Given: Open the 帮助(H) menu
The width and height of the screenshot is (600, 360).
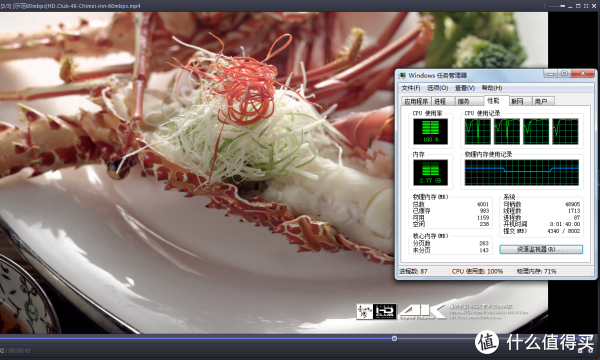Looking at the screenshot, I should coord(492,88).
